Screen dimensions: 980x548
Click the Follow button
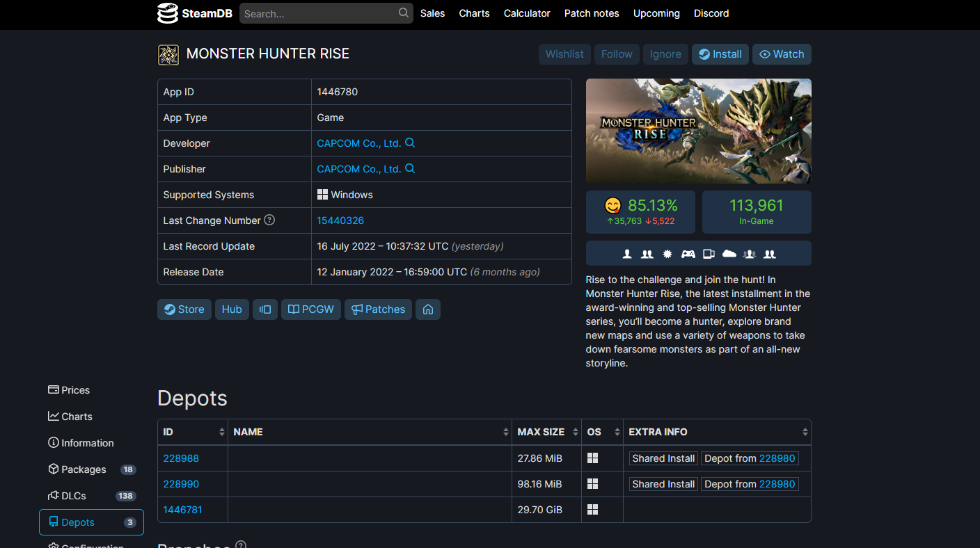click(617, 54)
